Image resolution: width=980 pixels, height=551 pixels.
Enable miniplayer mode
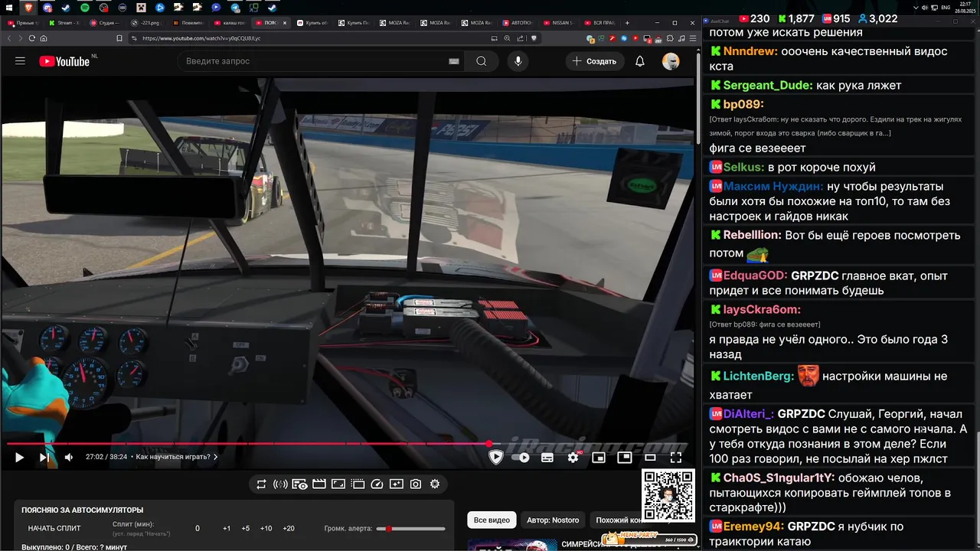[x=599, y=458]
